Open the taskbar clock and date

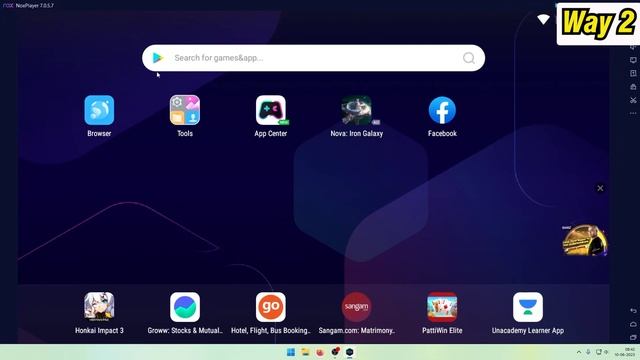coord(624,352)
